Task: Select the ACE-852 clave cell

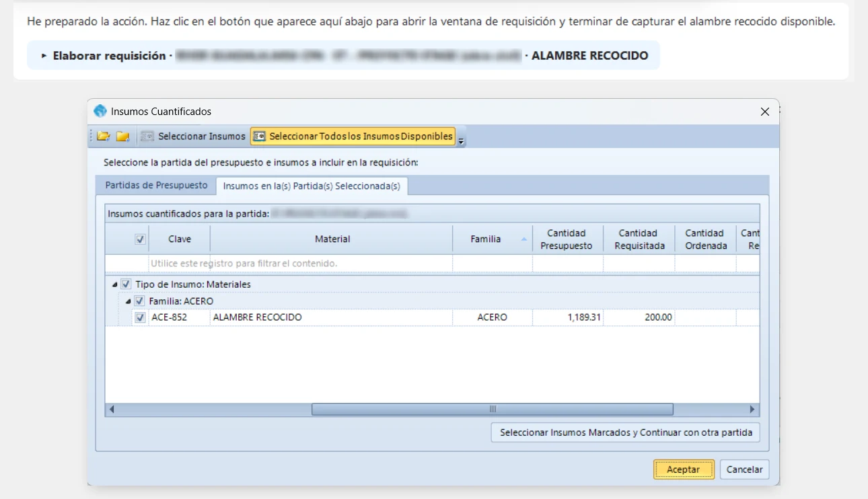Action: (180, 317)
